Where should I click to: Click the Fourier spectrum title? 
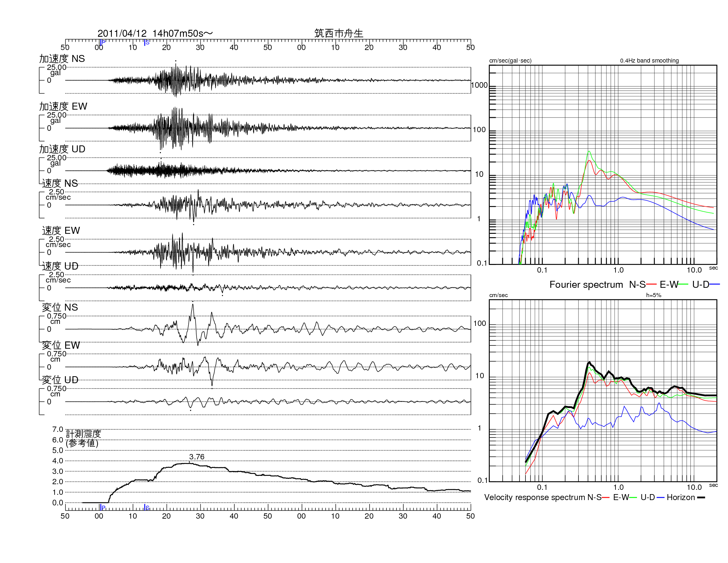[x=586, y=284]
